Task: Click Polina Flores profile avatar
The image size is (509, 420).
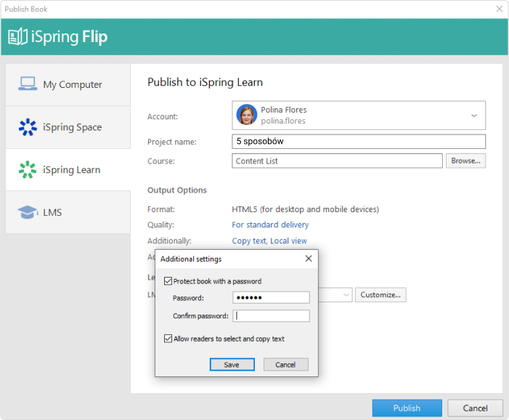Action: click(247, 115)
